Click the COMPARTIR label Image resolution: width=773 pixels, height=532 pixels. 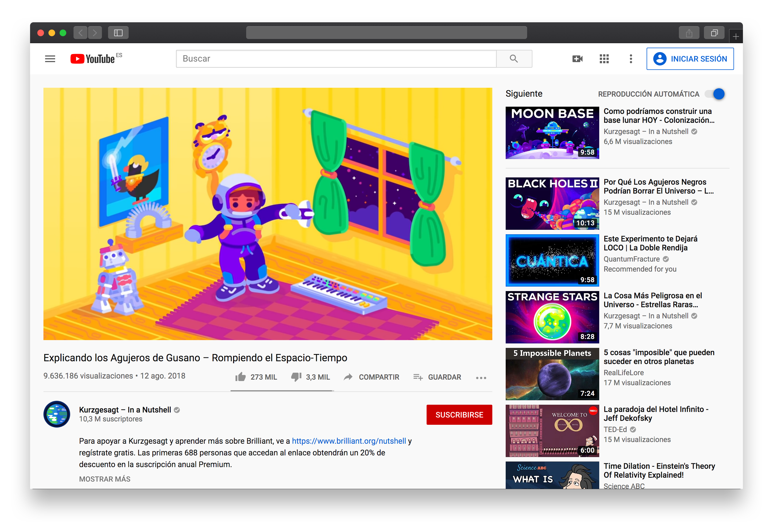pos(379,377)
